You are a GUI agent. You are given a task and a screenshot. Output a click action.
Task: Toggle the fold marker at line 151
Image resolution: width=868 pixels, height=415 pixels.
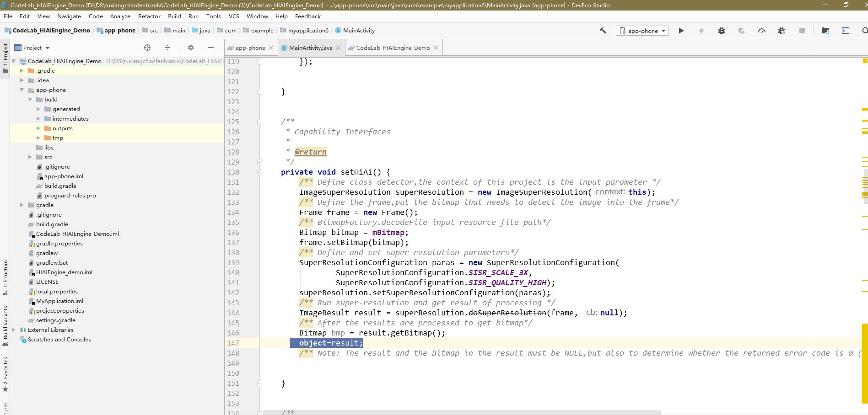[259, 383]
